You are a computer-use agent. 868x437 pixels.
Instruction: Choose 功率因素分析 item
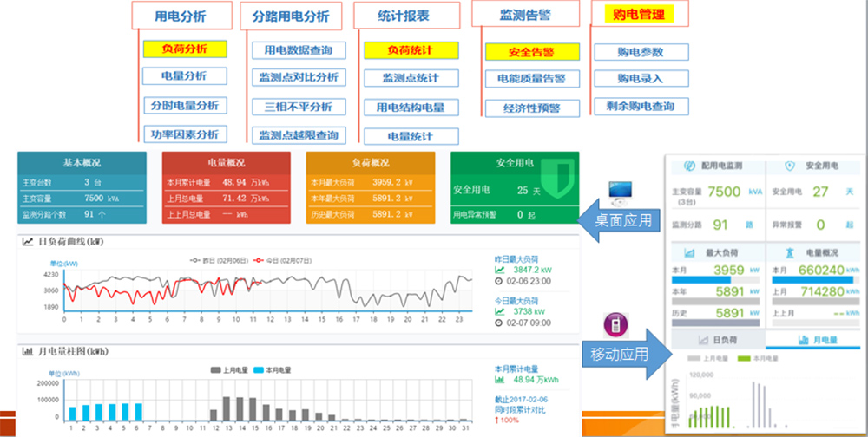[x=185, y=134]
